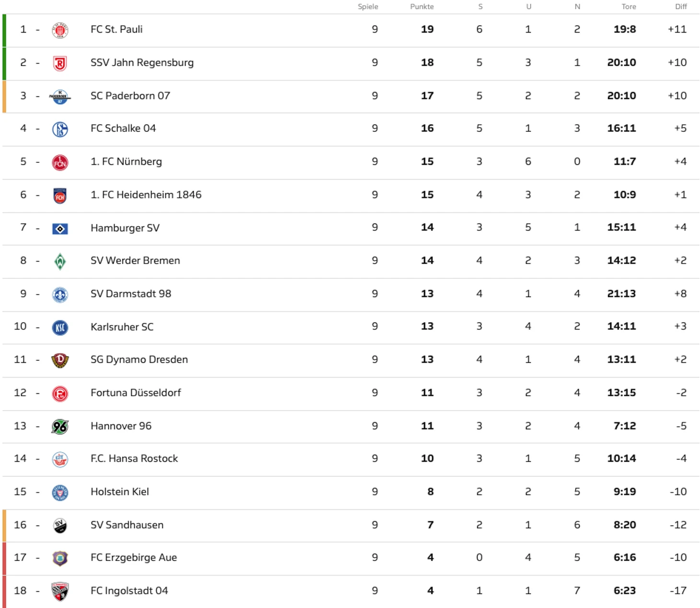Open the FC Ingolstadt 04 crest

click(x=60, y=591)
